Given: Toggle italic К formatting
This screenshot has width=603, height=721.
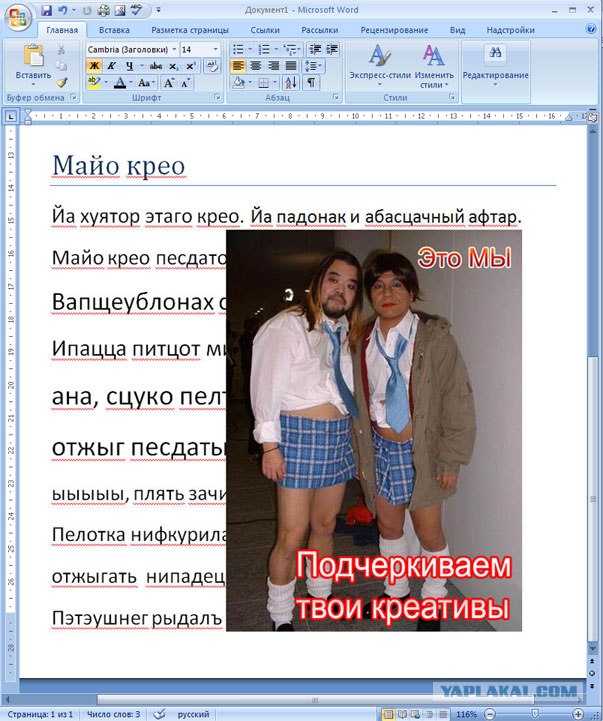Looking at the screenshot, I should [111, 66].
